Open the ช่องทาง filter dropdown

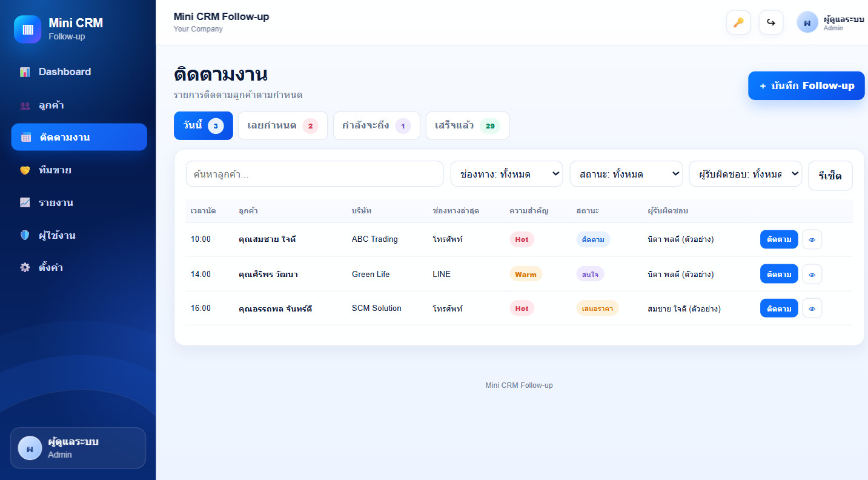506,174
